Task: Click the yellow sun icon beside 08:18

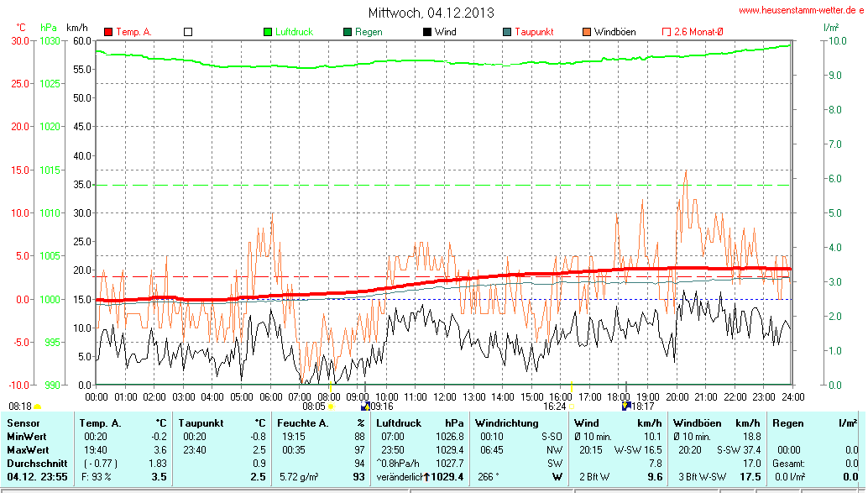Action: 37,406
